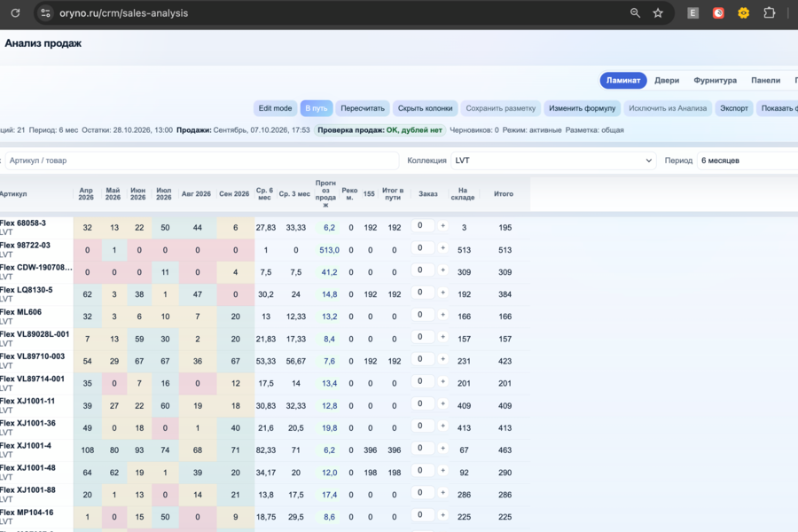798x532 pixels.
Task: Open site information icon beside the URL
Action: click(45, 13)
